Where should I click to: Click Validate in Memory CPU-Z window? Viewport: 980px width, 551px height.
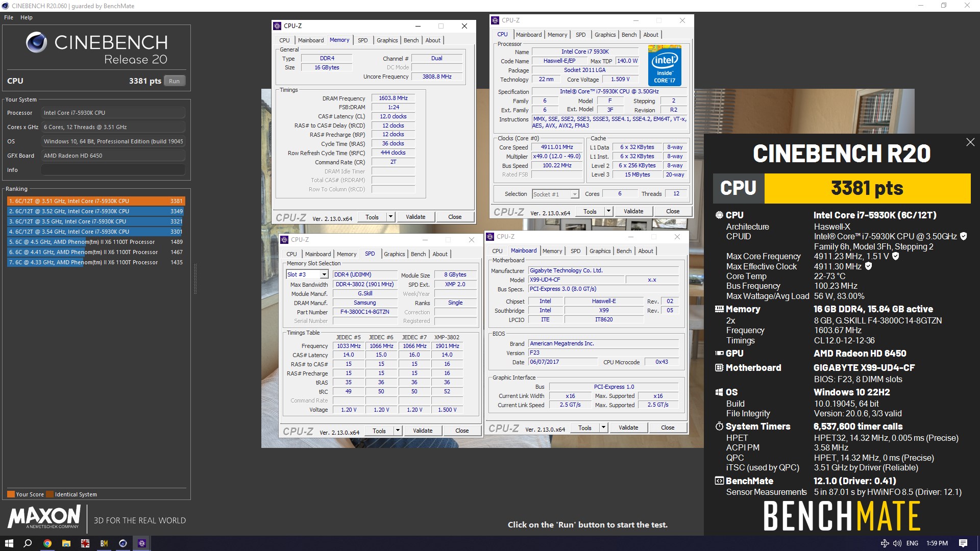click(x=415, y=217)
